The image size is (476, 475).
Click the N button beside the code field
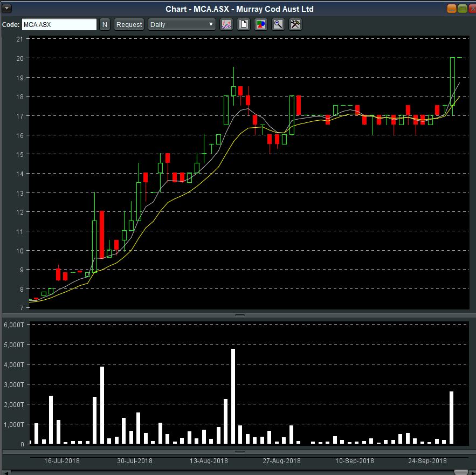pos(105,25)
